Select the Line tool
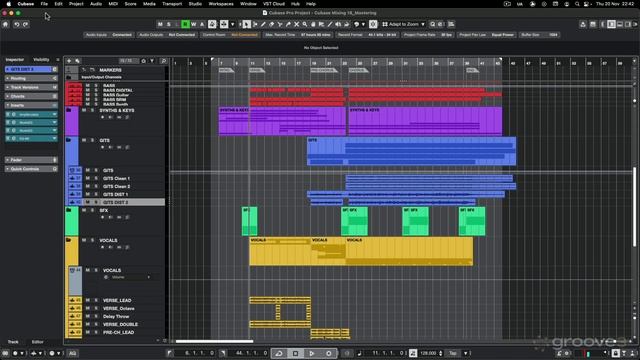The image size is (640, 360). pyautogui.click(x=330, y=24)
